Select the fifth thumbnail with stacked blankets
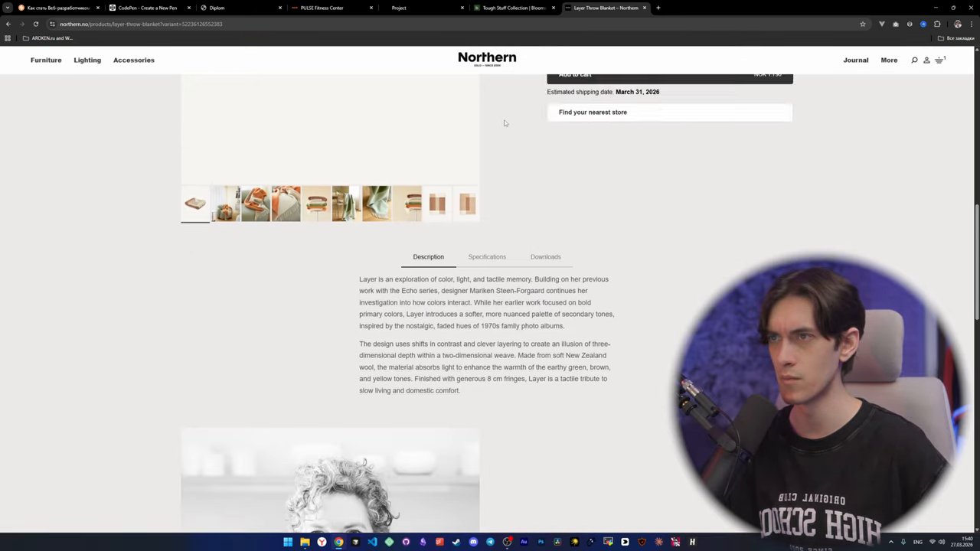Image resolution: width=980 pixels, height=551 pixels. tap(316, 204)
